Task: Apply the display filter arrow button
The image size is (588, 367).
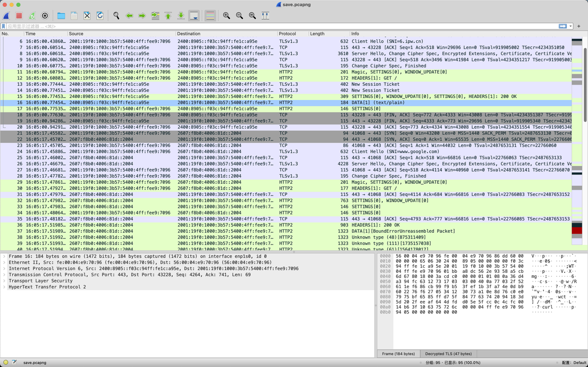Action: (563, 26)
